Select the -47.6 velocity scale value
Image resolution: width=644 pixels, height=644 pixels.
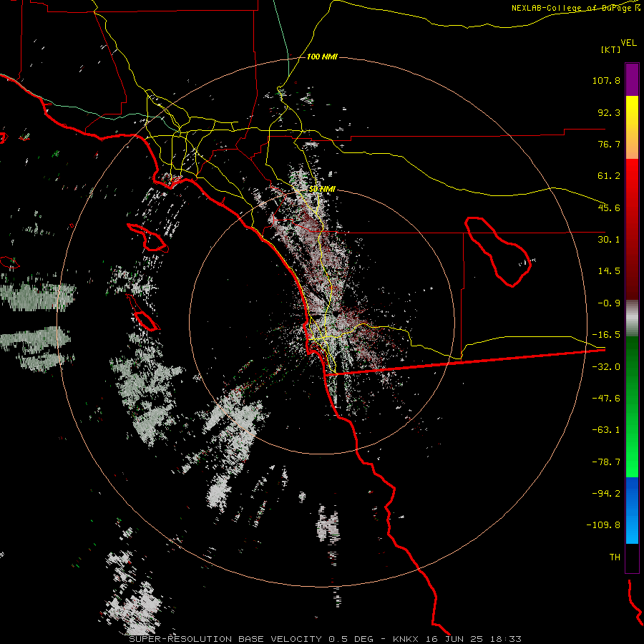[606, 399]
